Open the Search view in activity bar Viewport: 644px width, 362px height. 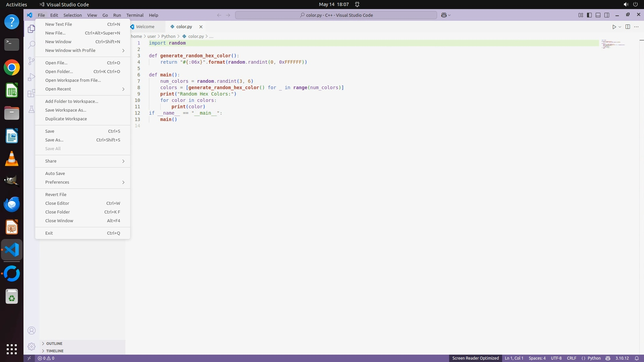pos(31,45)
